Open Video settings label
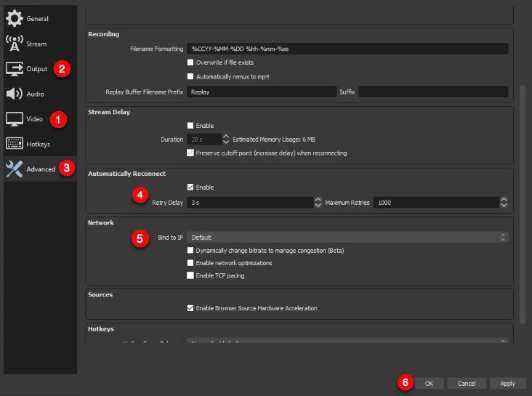Screen dimensions: 532x396 [35, 119]
